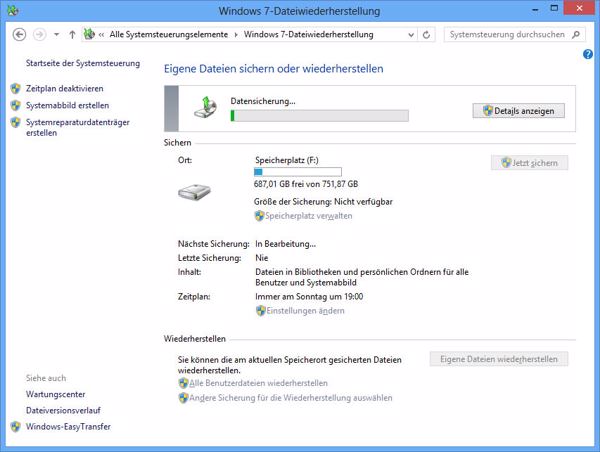Viewport: 600px width, 452px height.
Task: Maximize the Windows 7-Dateiwiederherstellung window
Action: click(x=554, y=8)
